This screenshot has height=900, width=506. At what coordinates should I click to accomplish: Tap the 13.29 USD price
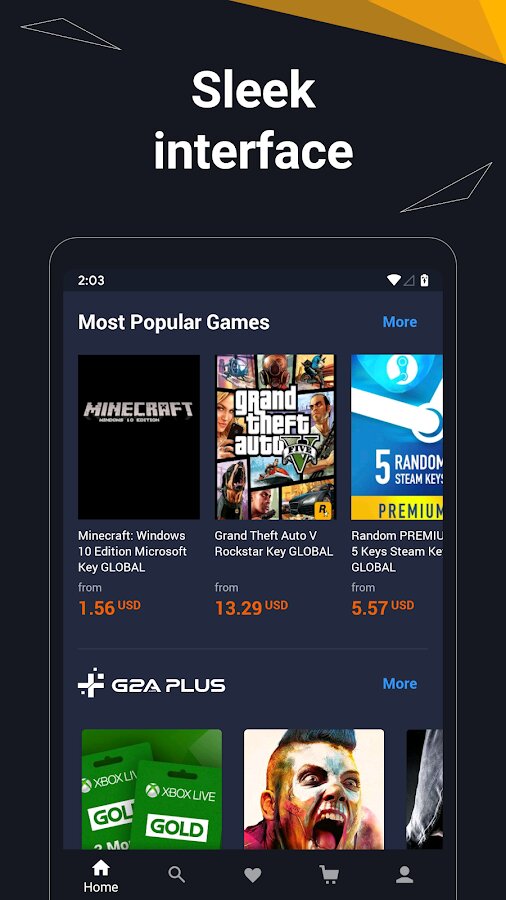coord(251,607)
